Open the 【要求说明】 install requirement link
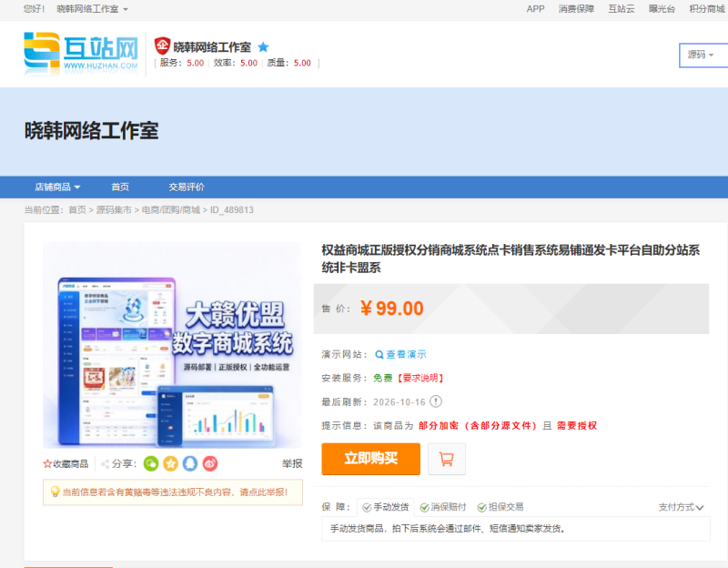Viewport: 728px width, 568px height. (x=420, y=378)
